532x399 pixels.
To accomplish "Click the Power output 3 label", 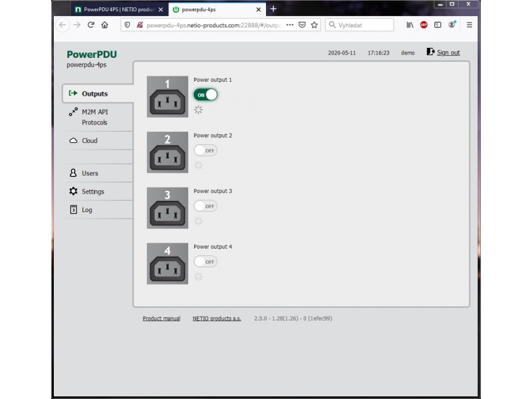I will point(213,191).
